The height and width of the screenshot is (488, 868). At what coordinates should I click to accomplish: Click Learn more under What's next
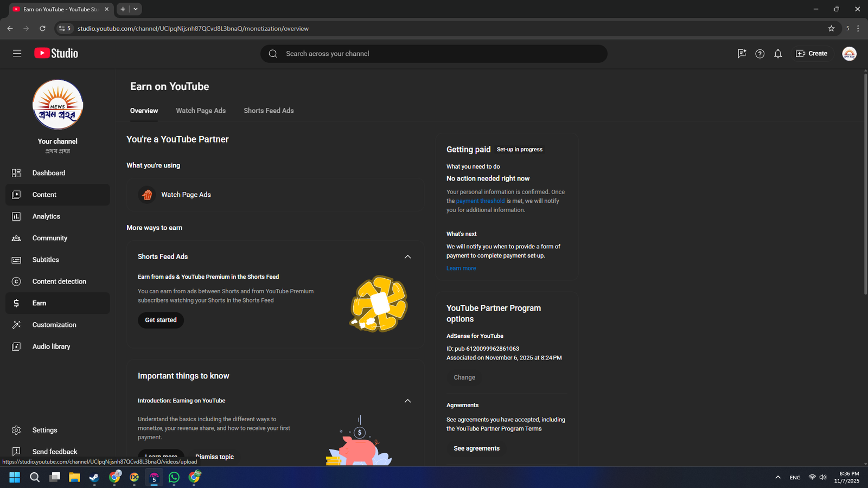461,268
